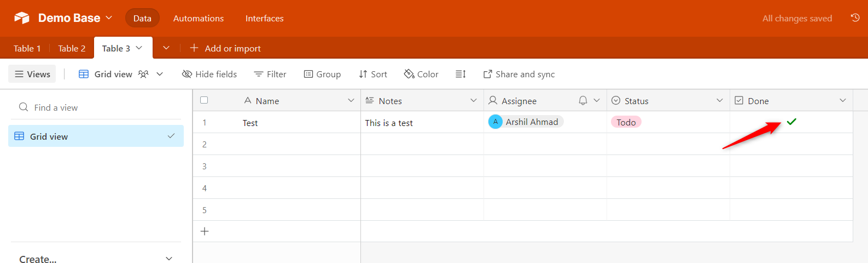The image size is (868, 263).
Task: Switch to Table 2
Action: [72, 48]
